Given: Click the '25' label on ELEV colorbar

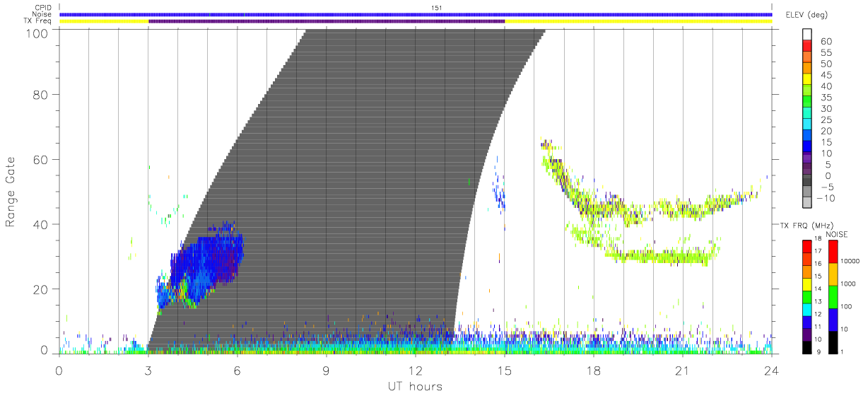Looking at the screenshot, I should pyautogui.click(x=828, y=120).
